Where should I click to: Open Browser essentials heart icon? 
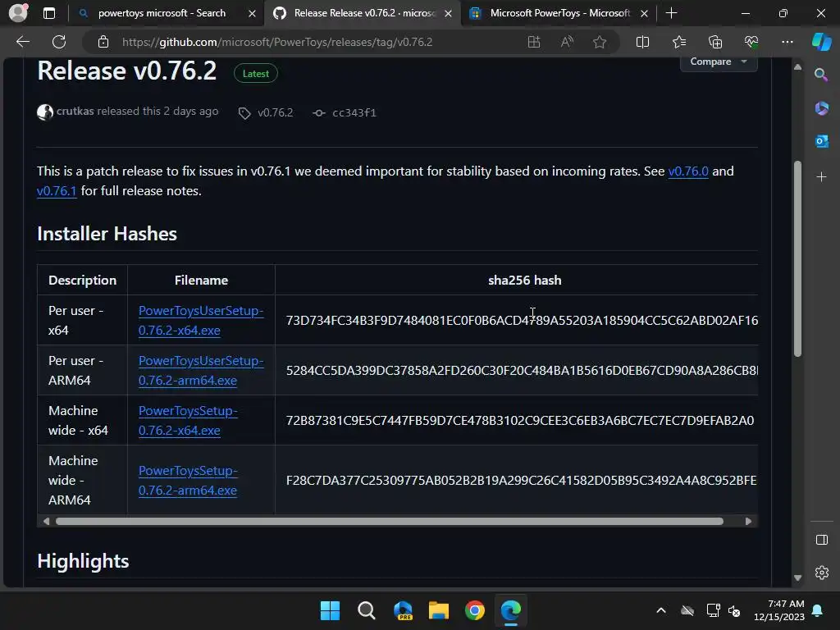751,42
